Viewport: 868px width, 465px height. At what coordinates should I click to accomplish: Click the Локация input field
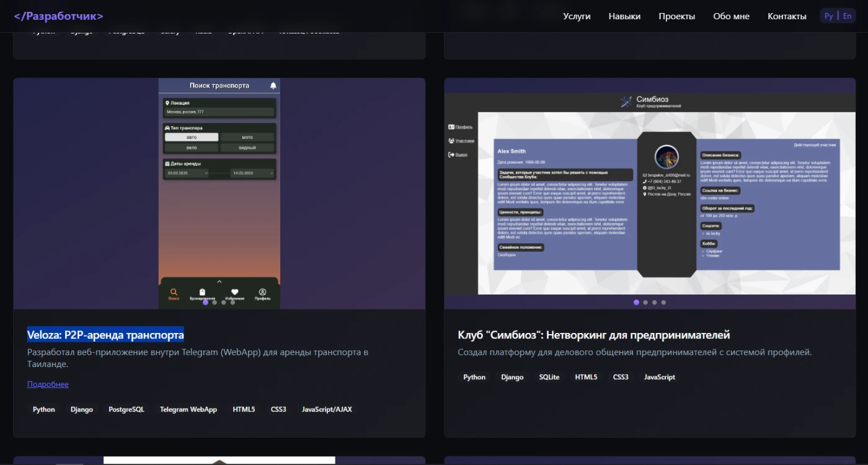tap(219, 112)
